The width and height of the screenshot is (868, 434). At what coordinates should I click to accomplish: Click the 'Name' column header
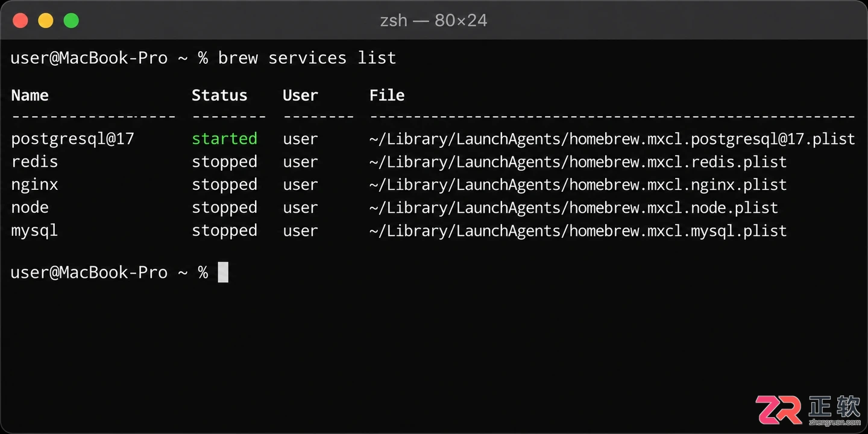pyautogui.click(x=30, y=95)
